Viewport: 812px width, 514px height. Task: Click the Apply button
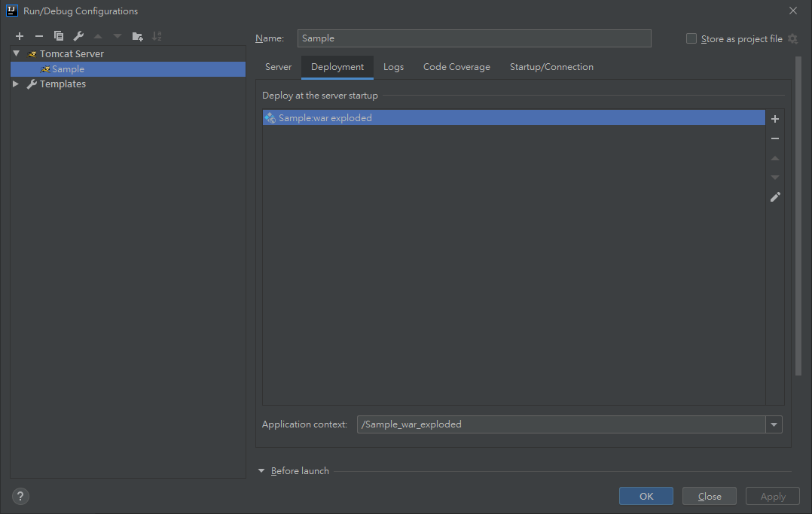(x=773, y=496)
